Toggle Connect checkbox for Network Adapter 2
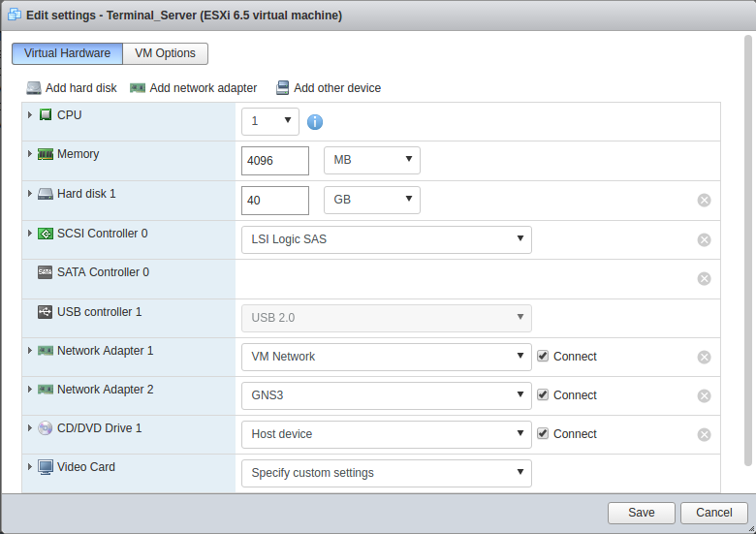Image resolution: width=756 pixels, height=534 pixels. point(543,394)
